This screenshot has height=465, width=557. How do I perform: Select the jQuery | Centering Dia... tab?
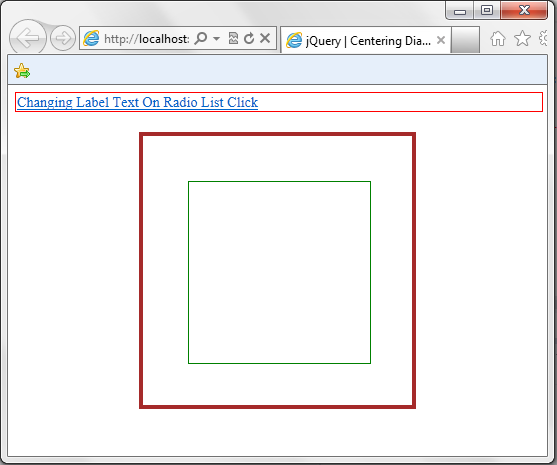pyautogui.click(x=366, y=40)
